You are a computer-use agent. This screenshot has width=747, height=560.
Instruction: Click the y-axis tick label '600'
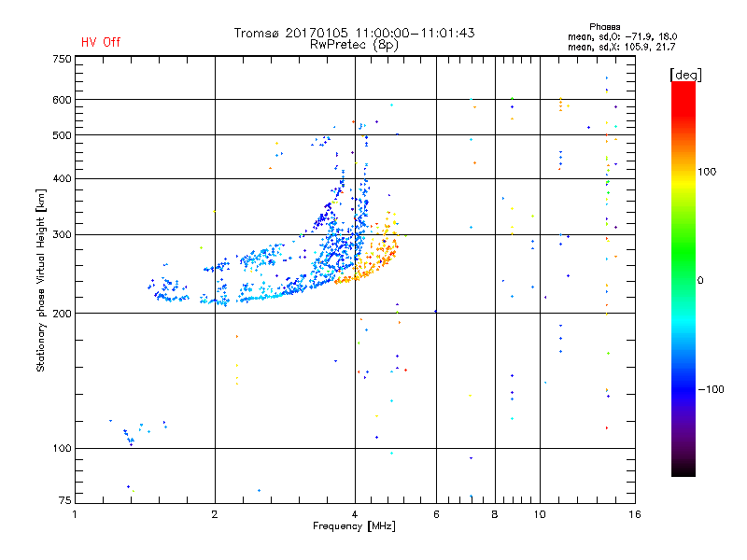(62, 100)
